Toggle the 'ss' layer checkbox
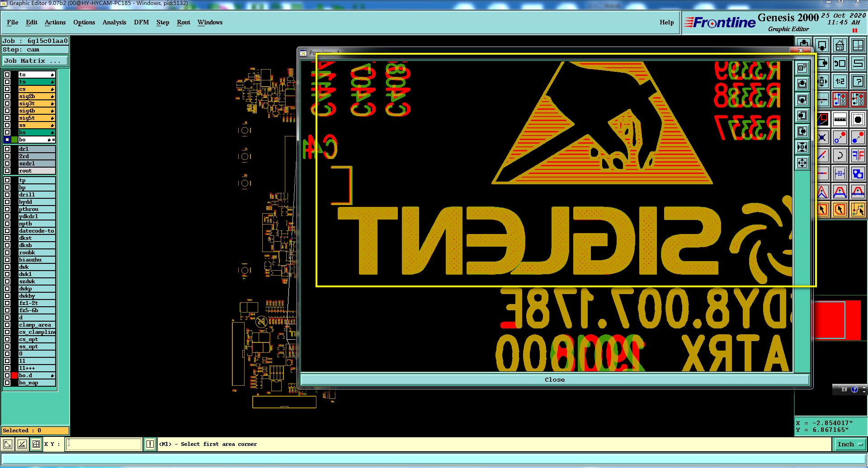 (7, 125)
